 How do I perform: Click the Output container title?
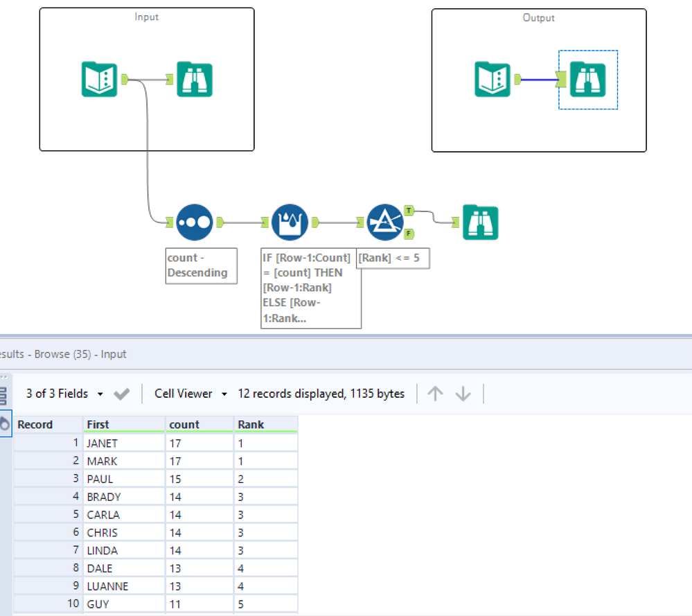[x=538, y=17]
